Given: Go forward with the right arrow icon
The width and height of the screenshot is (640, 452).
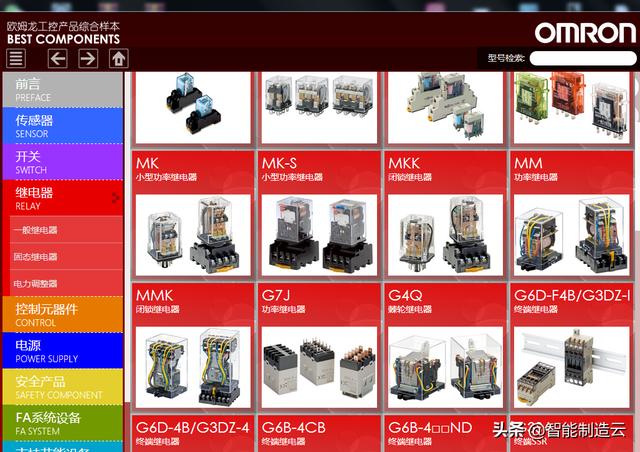Looking at the screenshot, I should pos(88,58).
